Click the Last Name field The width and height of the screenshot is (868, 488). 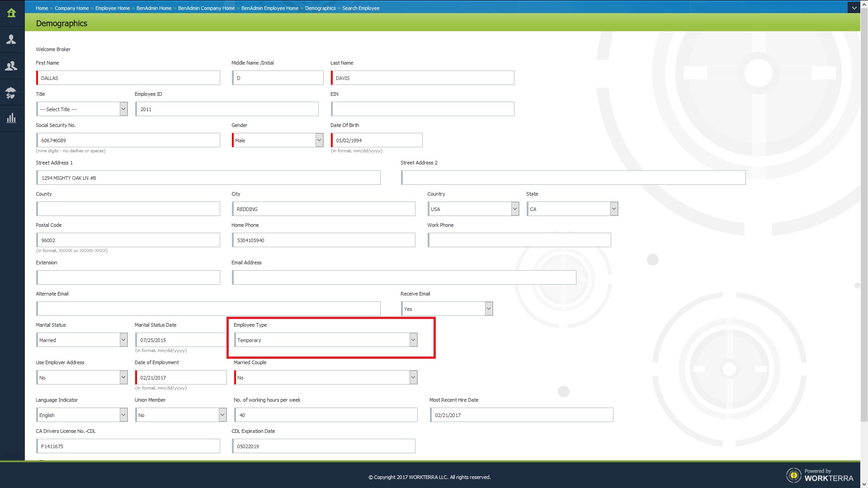tap(422, 78)
